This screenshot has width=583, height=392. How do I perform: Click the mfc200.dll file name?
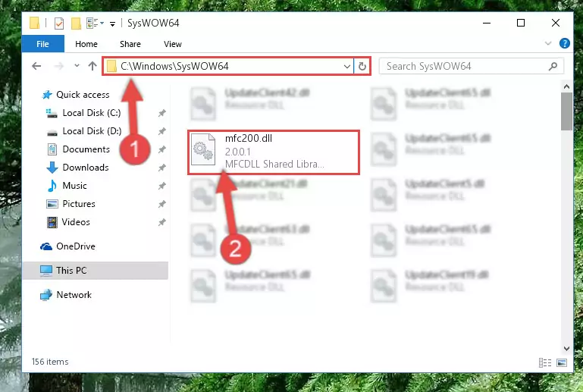pos(249,138)
